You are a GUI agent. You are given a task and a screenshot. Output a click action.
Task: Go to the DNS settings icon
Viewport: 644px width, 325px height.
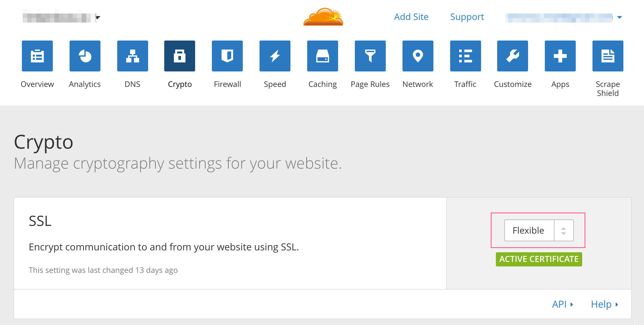point(133,56)
